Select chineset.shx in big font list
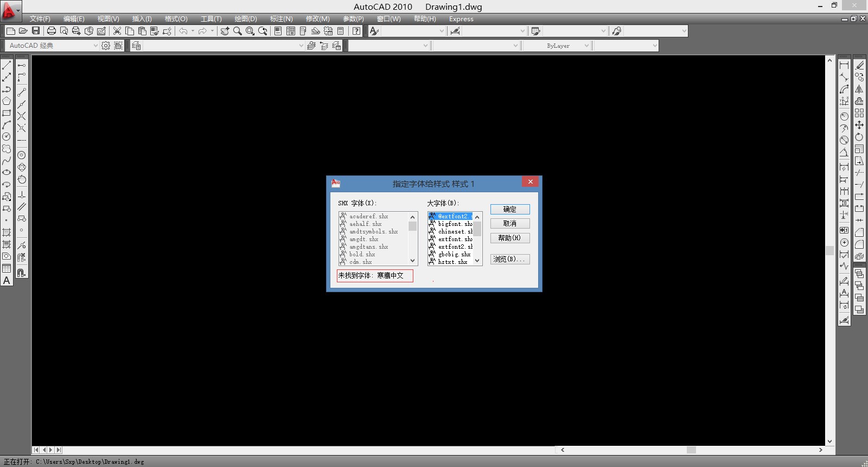Image resolution: width=868 pixels, height=467 pixels. point(451,231)
